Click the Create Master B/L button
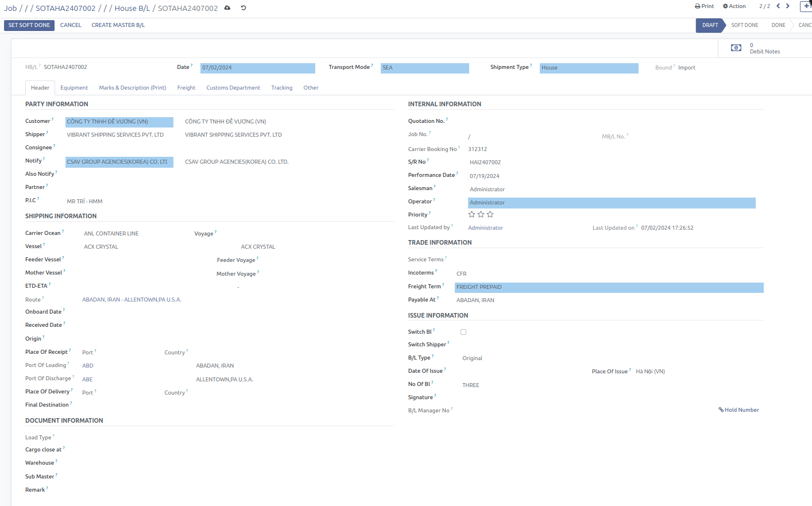The width and height of the screenshot is (812, 506). click(118, 25)
